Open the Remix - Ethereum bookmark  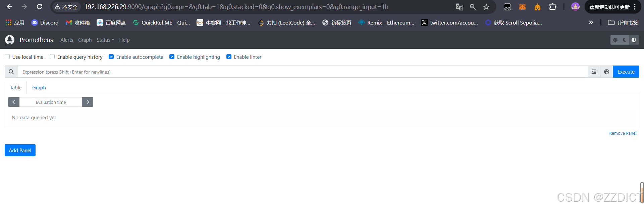tap(386, 23)
